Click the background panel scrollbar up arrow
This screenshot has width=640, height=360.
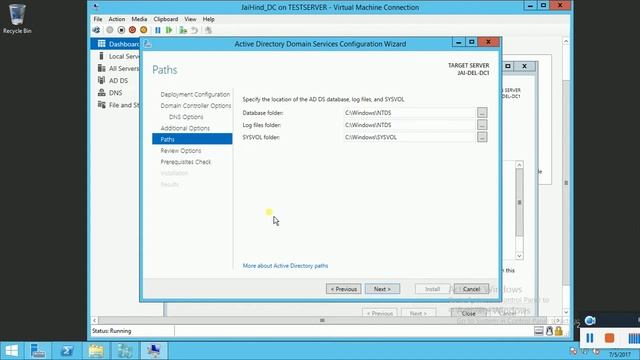coord(519,165)
